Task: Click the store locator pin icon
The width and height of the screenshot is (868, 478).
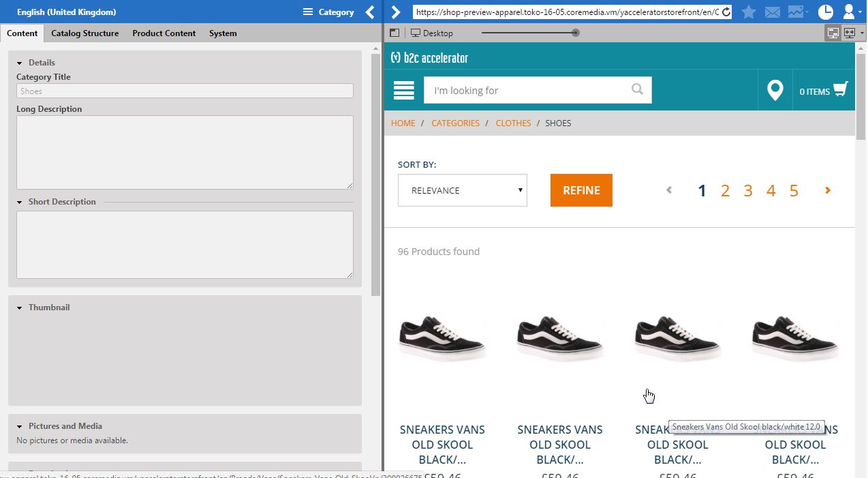Action: click(x=775, y=89)
